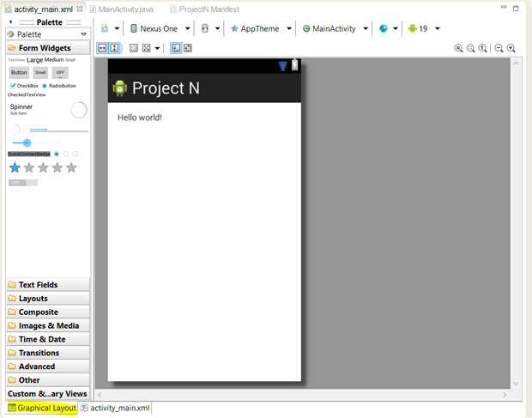
Task: Switch to the activity_main.xml bottom tab
Action: pos(119,408)
